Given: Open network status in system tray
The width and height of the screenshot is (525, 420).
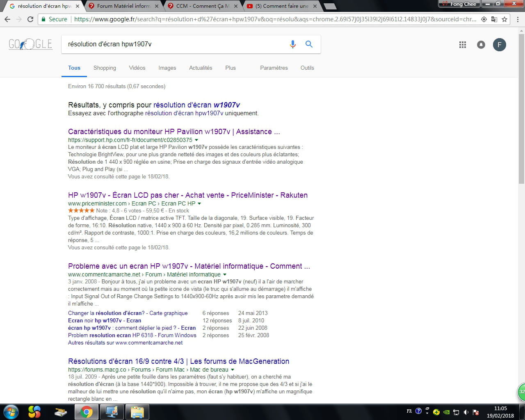Looking at the screenshot, I should (456, 412).
